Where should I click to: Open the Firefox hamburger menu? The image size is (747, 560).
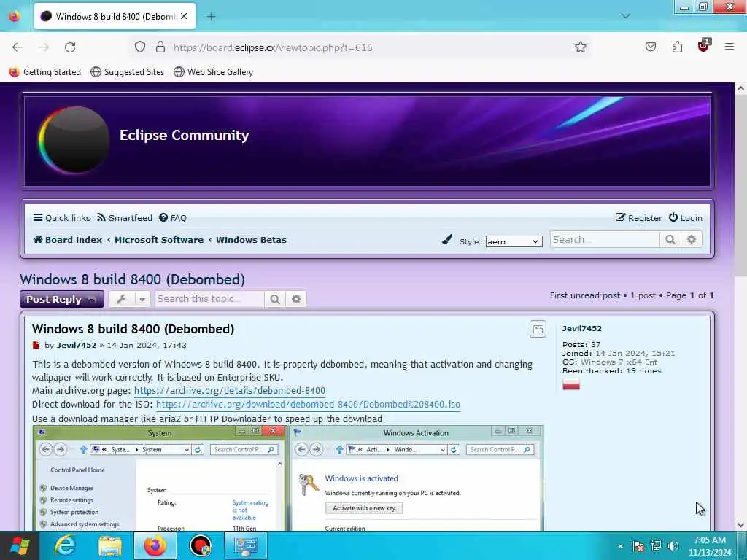[729, 47]
